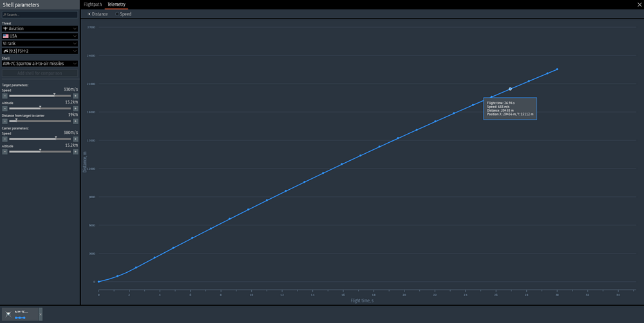
Task: Click the carrier speed slider track
Action: [40, 139]
